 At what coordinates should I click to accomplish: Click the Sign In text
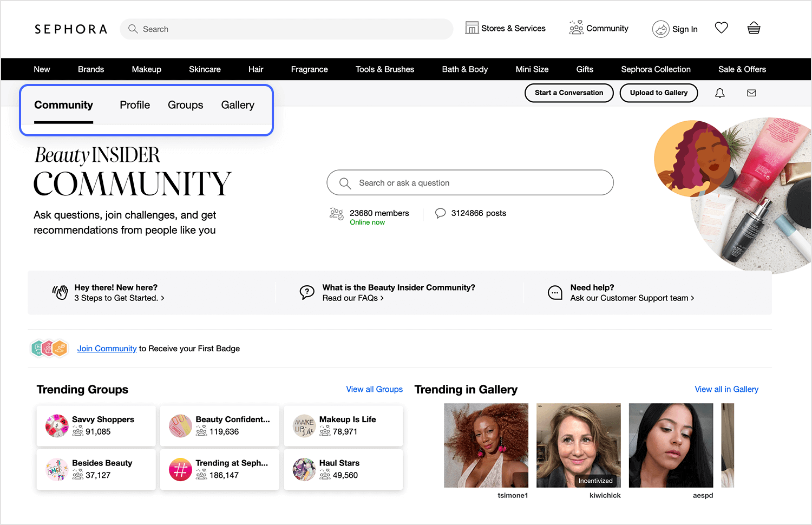coord(685,29)
